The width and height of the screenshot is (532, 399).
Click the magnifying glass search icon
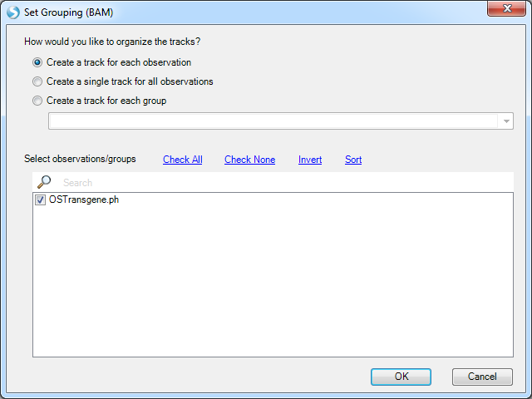click(44, 182)
